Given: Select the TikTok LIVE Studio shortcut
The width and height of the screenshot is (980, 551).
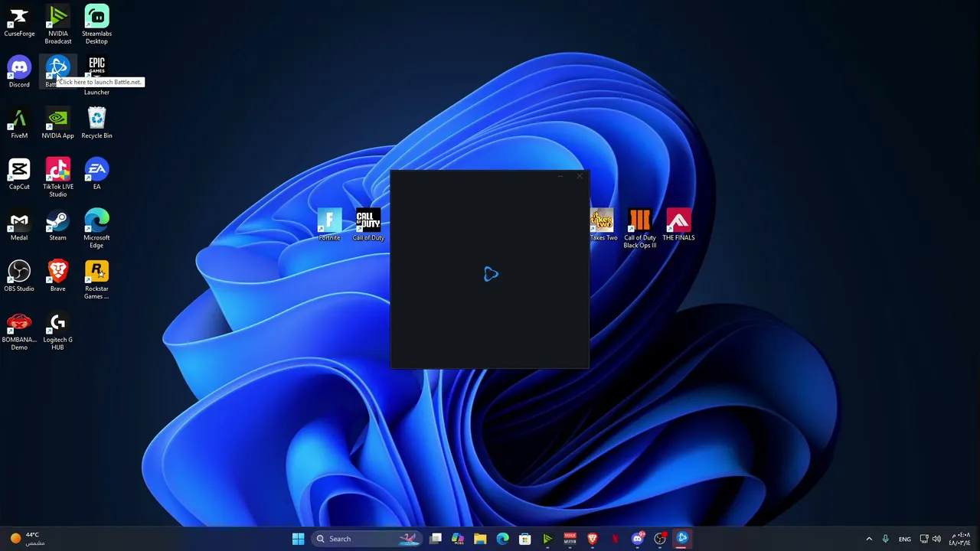Looking at the screenshot, I should pos(57,178).
